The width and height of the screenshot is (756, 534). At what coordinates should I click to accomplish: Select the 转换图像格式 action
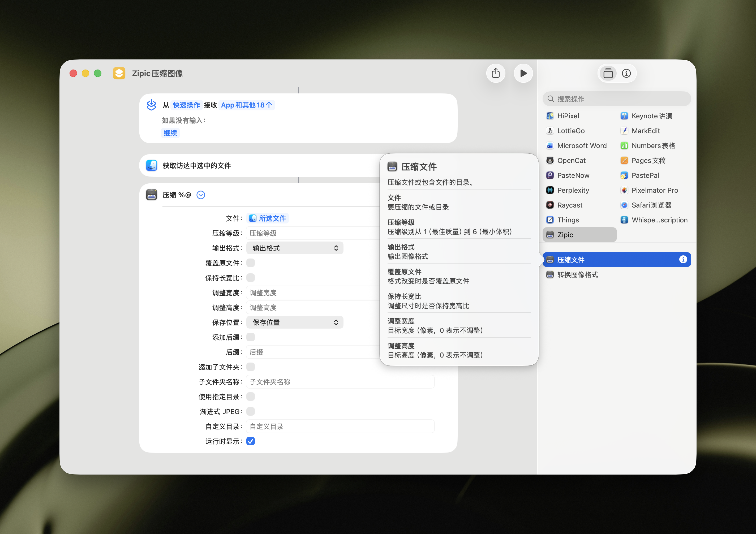pos(578,275)
